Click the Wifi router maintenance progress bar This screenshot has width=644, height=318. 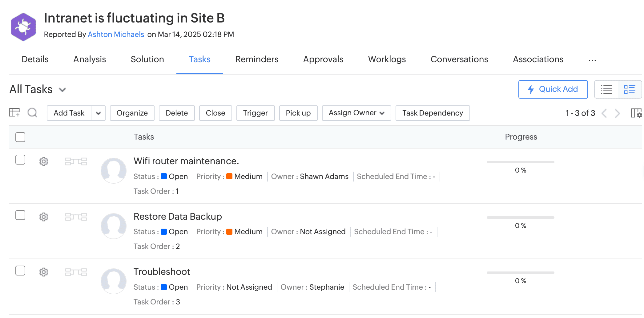coord(520,162)
